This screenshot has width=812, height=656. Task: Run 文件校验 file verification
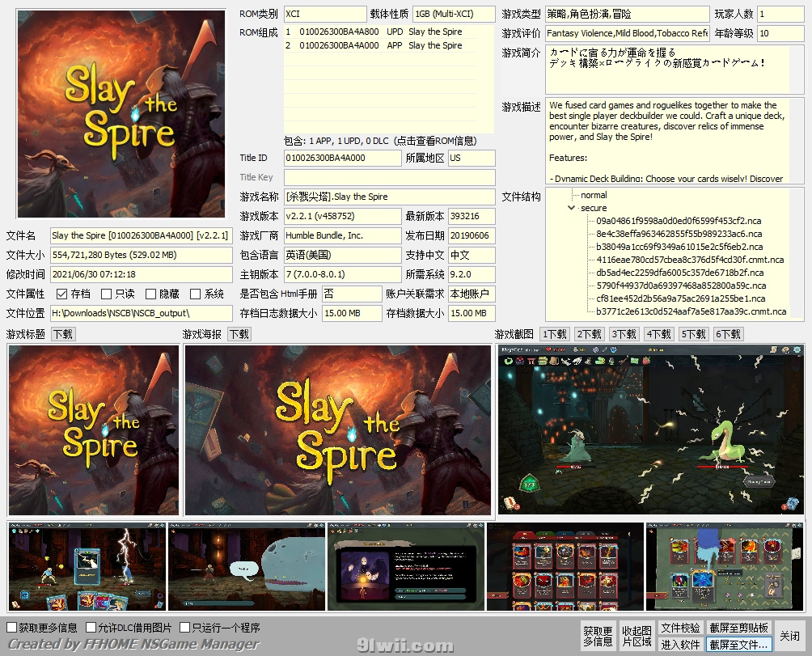click(680, 628)
